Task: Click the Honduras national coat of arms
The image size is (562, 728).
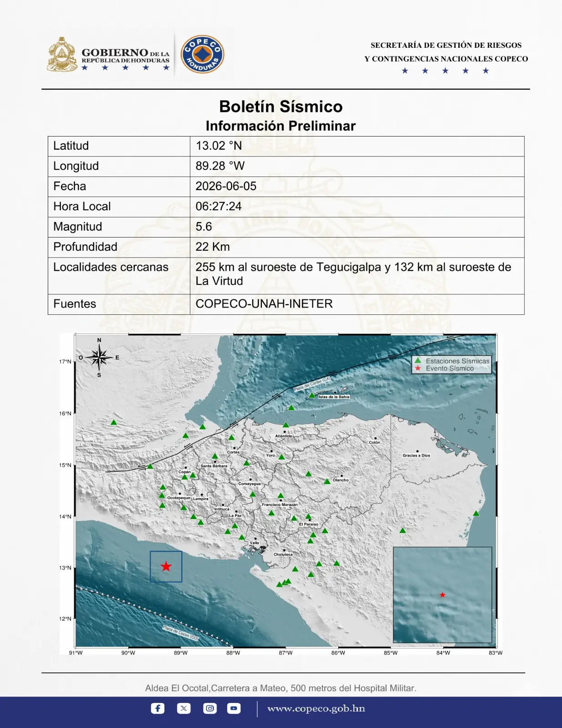Action: (x=62, y=55)
